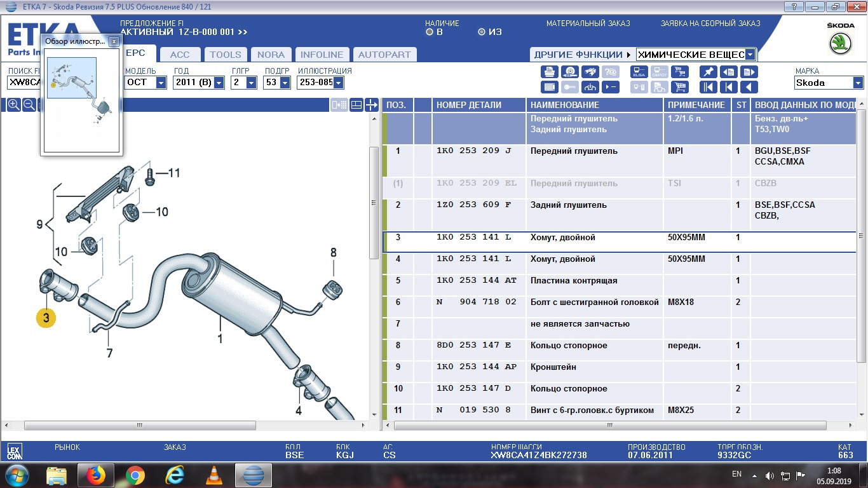
Task: Open the ГОД dropdown showing 2011 (B)
Action: click(219, 83)
